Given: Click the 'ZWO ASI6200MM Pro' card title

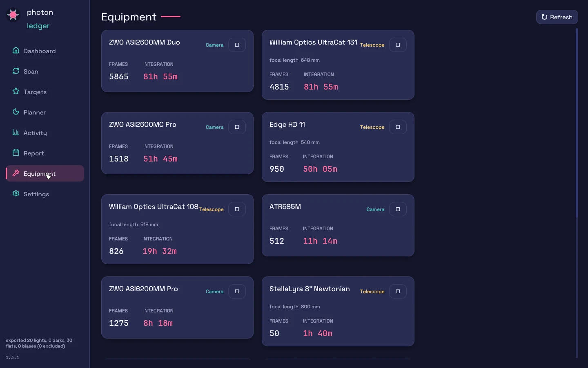Looking at the screenshot, I should click(x=143, y=289).
